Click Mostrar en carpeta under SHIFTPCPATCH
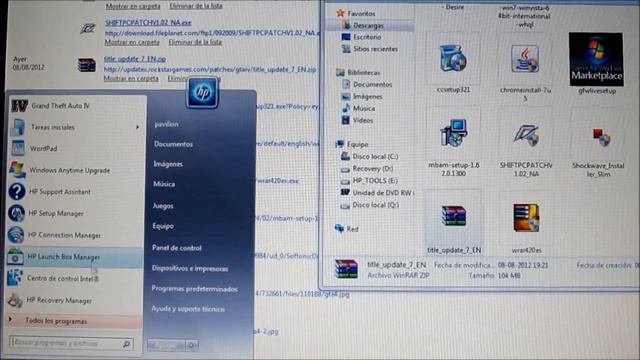The height and width of the screenshot is (360, 640). click(132, 42)
